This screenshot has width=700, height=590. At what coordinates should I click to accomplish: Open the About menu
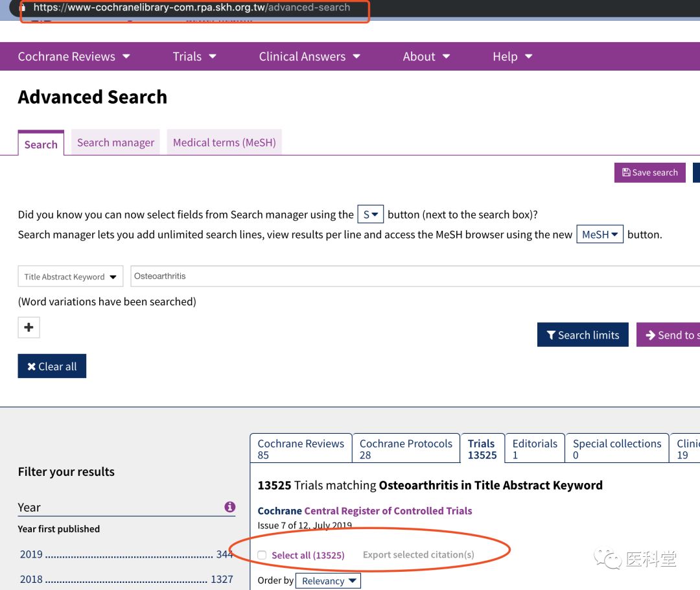426,56
